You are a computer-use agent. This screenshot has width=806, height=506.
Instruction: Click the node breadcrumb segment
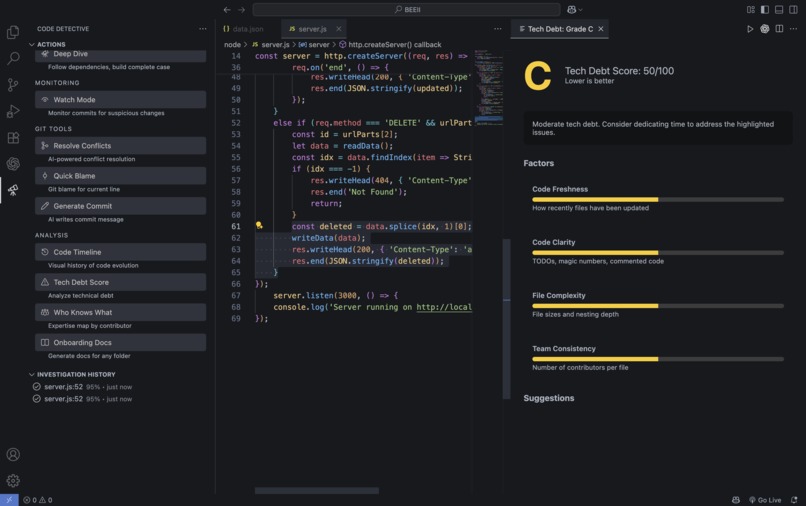[x=232, y=45]
